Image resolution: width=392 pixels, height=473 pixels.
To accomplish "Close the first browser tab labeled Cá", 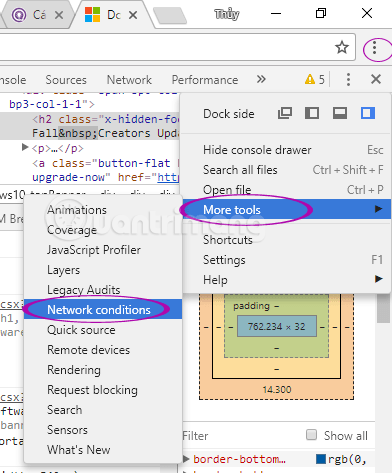I will pos(59,15).
